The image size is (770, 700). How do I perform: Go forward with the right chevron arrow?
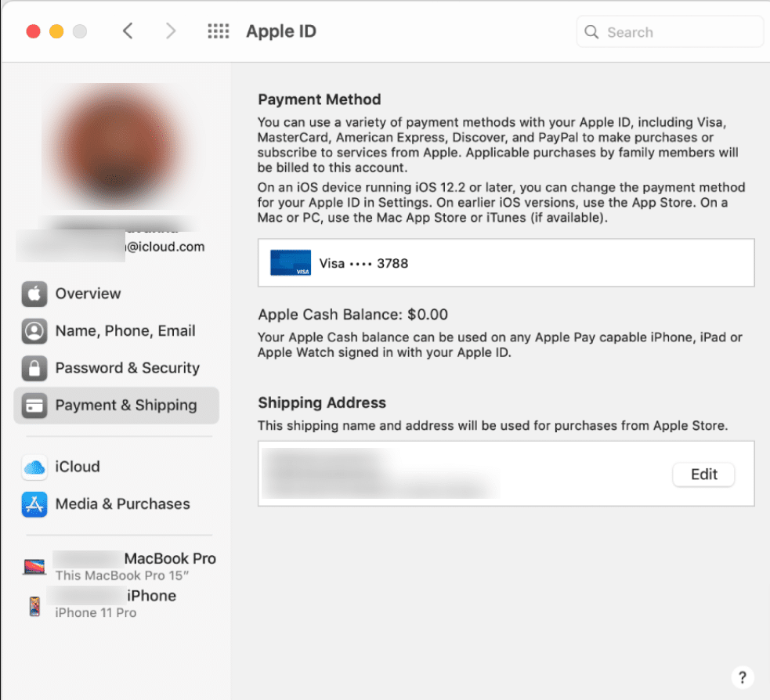click(x=171, y=31)
